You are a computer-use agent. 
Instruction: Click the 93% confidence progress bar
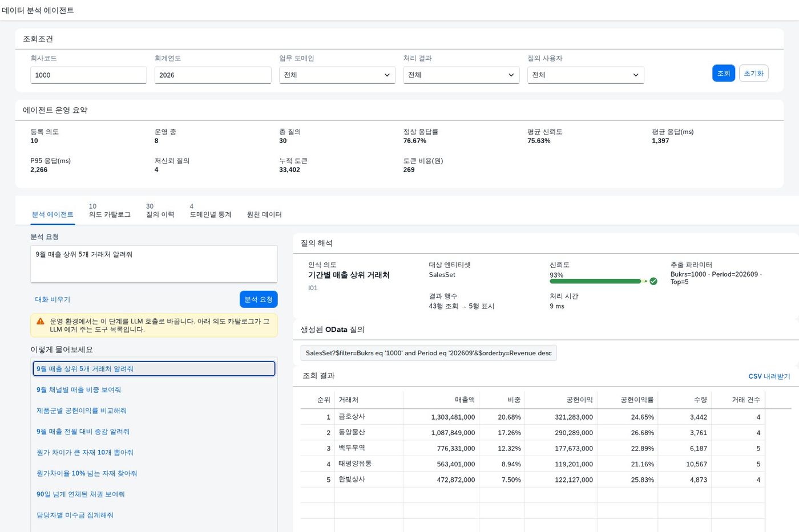(595, 281)
